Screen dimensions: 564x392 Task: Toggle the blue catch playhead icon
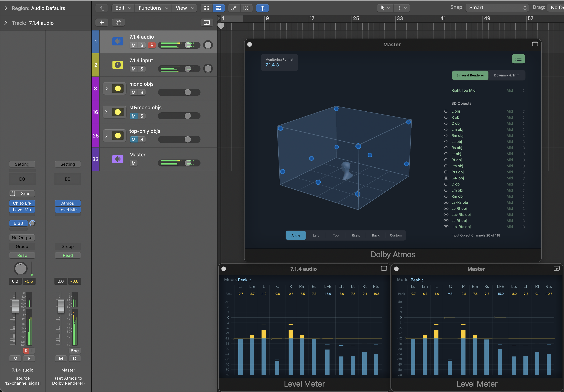tap(262, 8)
